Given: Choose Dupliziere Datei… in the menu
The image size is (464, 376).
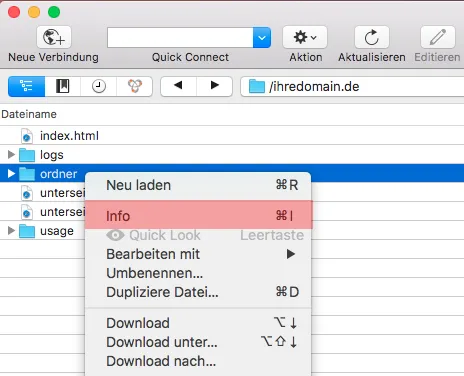Looking at the screenshot, I should coord(198,292).
